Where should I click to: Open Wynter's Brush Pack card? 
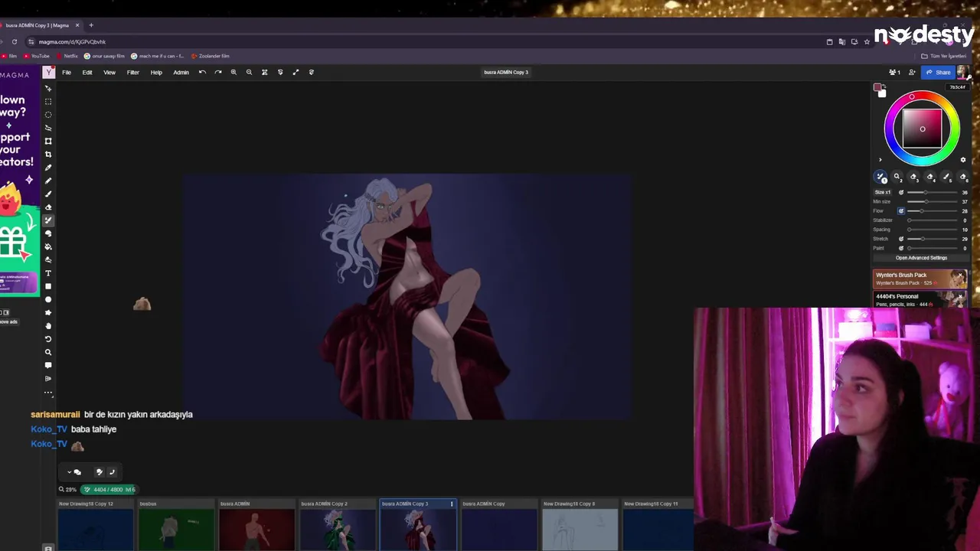click(920, 279)
